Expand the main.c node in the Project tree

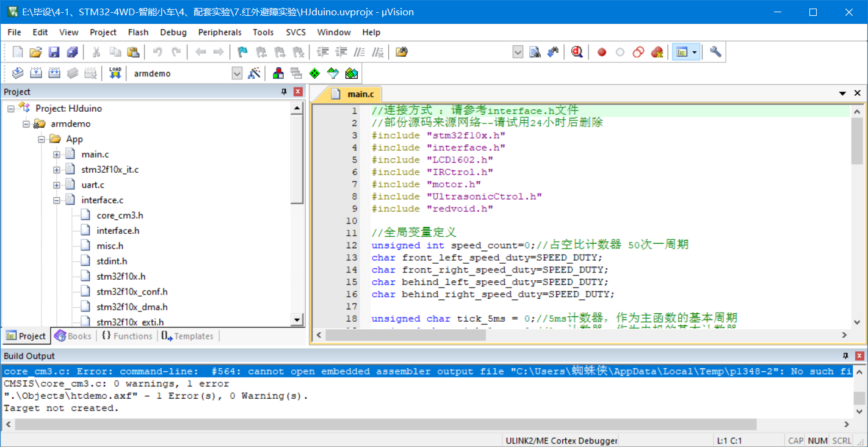point(56,154)
